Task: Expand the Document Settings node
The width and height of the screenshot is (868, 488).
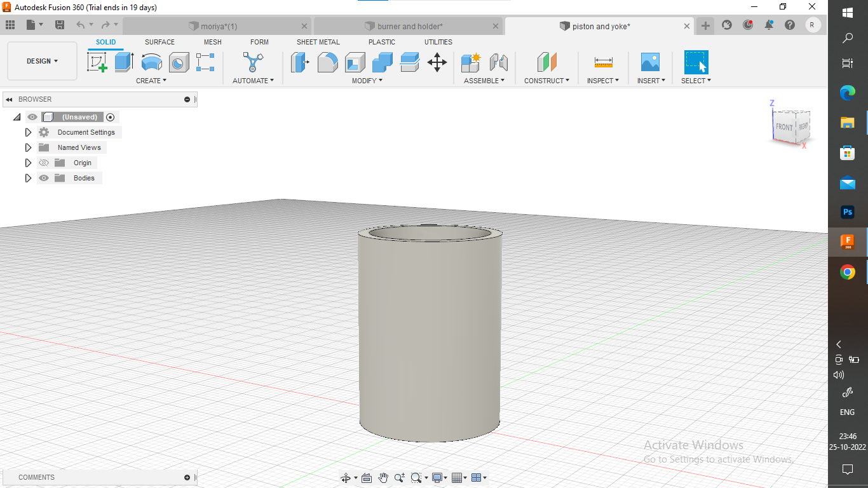Action: [x=28, y=133]
